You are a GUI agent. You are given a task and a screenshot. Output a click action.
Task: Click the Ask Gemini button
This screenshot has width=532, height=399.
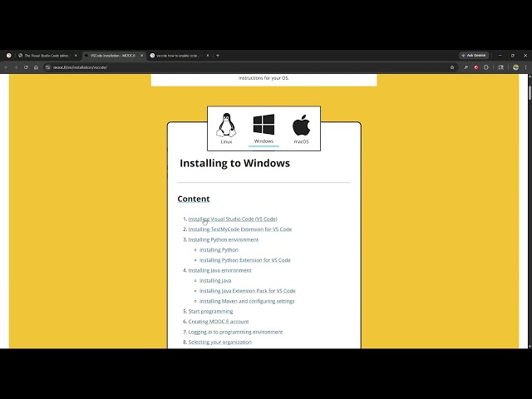pyautogui.click(x=474, y=56)
